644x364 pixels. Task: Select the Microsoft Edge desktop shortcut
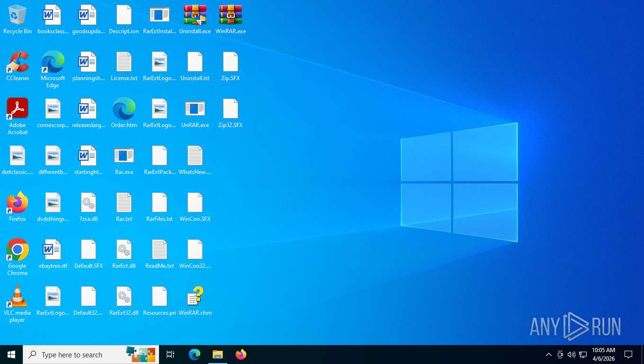[53, 70]
